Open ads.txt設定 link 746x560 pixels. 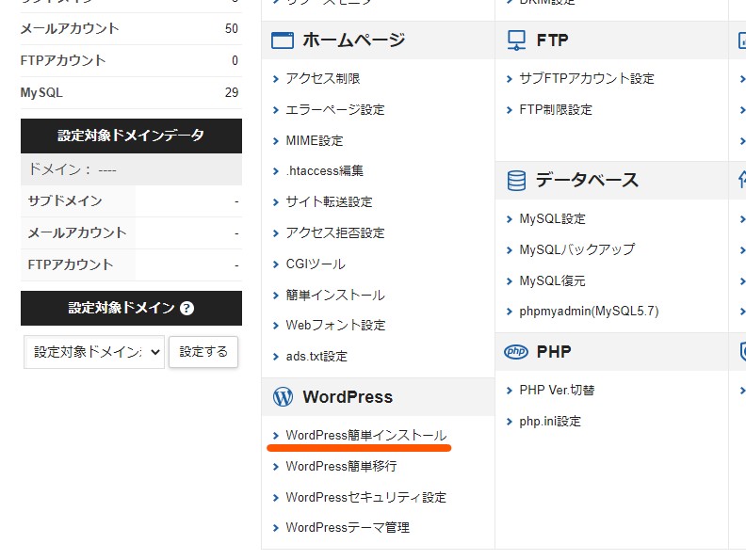pyautogui.click(x=316, y=357)
